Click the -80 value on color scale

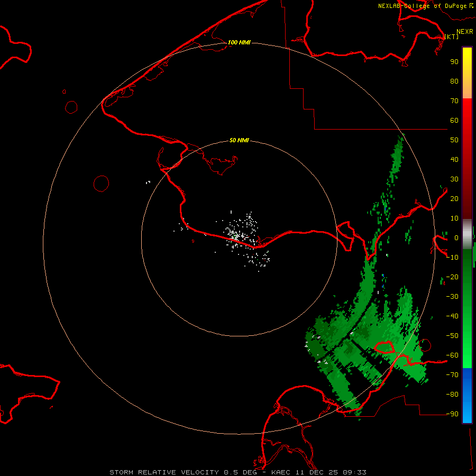(452, 395)
